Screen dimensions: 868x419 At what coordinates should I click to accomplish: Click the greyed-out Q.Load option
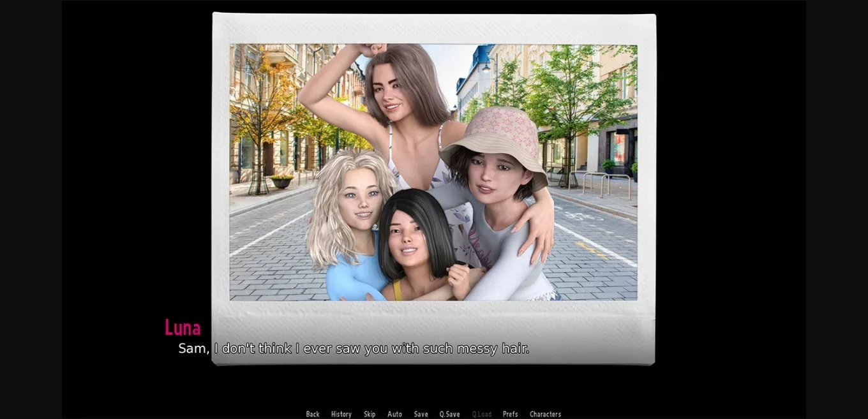click(x=481, y=414)
